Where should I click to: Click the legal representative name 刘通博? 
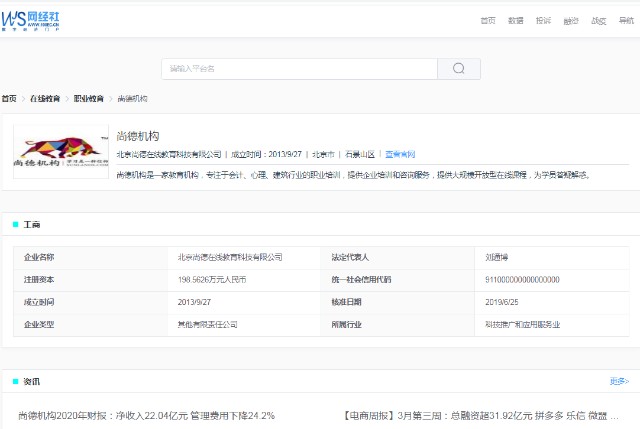point(496,257)
